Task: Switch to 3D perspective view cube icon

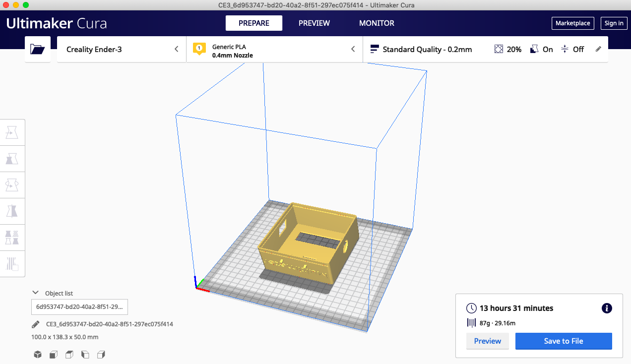Action: pyautogui.click(x=37, y=355)
